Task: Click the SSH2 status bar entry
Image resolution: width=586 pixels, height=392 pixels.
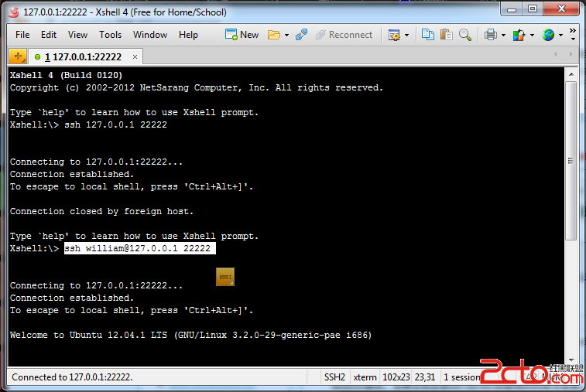Action: 334,377
